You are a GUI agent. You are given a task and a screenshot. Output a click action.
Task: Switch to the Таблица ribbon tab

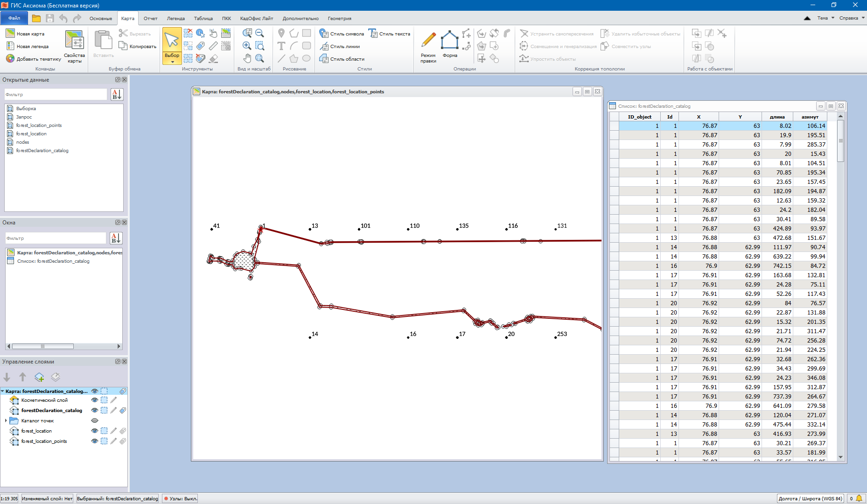tap(203, 19)
